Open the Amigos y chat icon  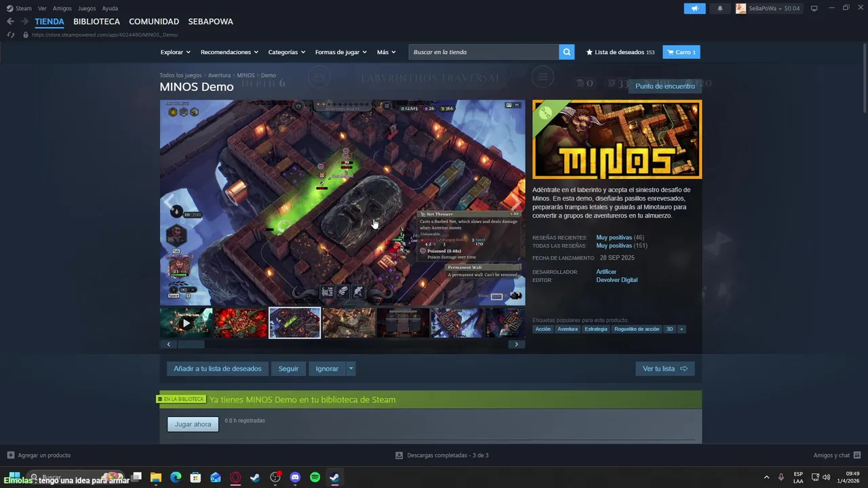tap(857, 455)
